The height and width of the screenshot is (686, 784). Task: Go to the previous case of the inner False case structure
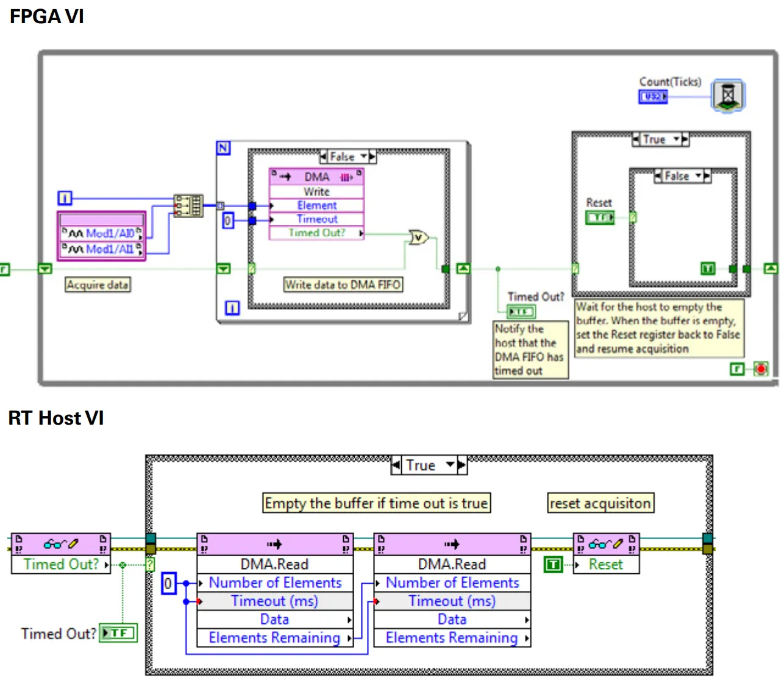658,176
